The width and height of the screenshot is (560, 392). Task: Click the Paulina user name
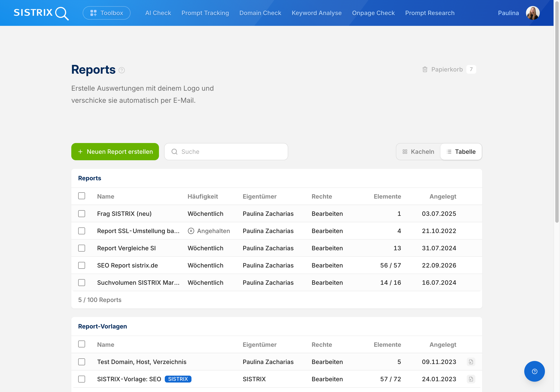tap(508, 13)
